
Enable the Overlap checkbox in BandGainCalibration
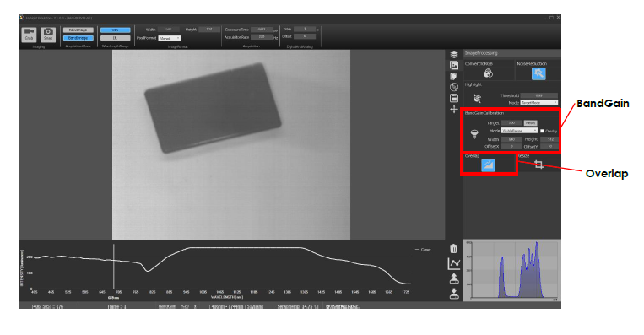542,131
